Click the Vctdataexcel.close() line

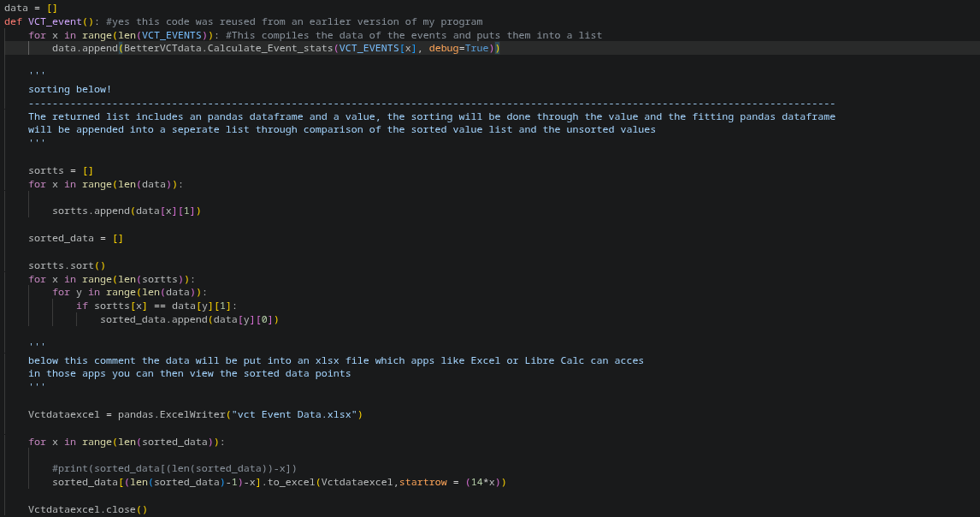[x=87, y=509]
